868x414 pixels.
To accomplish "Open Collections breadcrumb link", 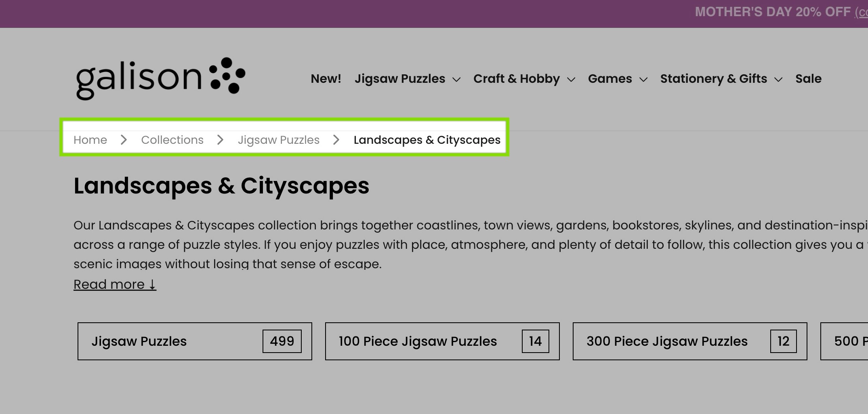I will [172, 140].
